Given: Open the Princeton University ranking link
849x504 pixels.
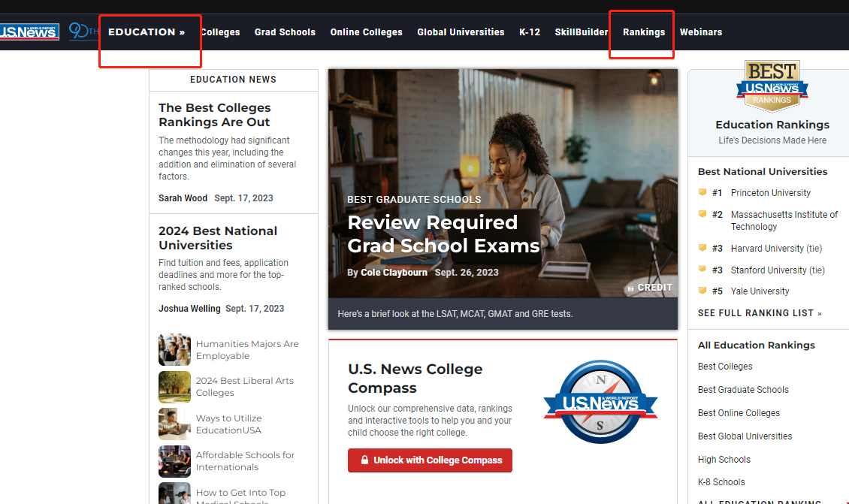Looking at the screenshot, I should [771, 193].
